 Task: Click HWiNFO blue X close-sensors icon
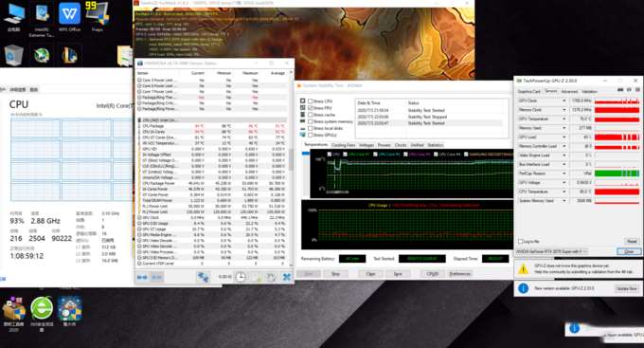(287, 277)
